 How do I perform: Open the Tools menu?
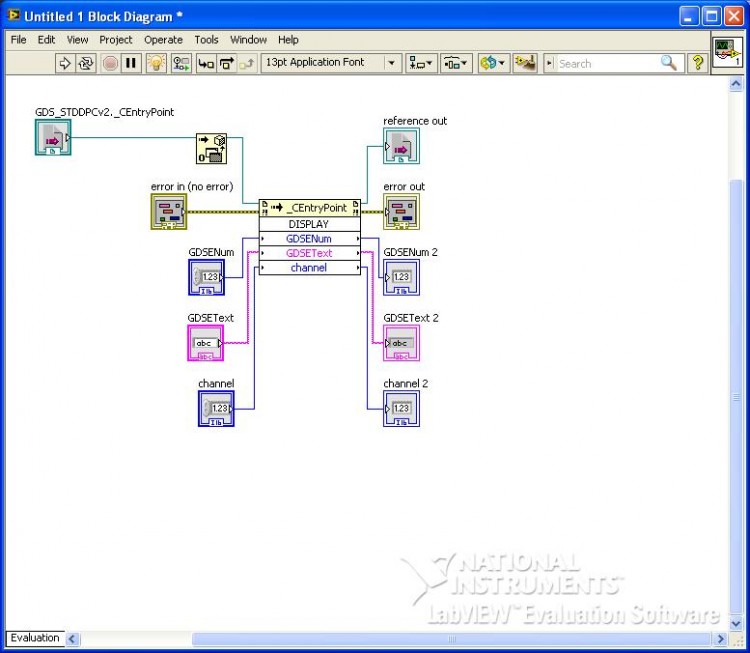(206, 40)
